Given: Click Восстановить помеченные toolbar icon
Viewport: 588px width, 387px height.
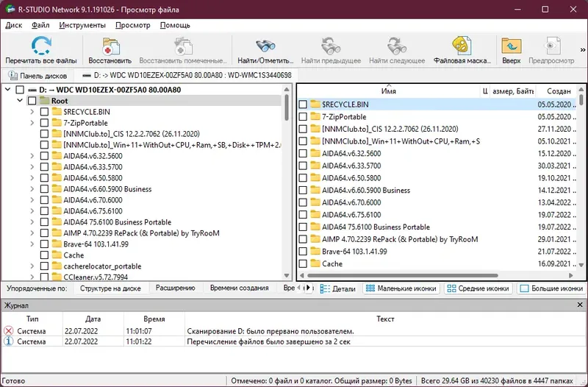Looking at the screenshot, I should point(183,46).
